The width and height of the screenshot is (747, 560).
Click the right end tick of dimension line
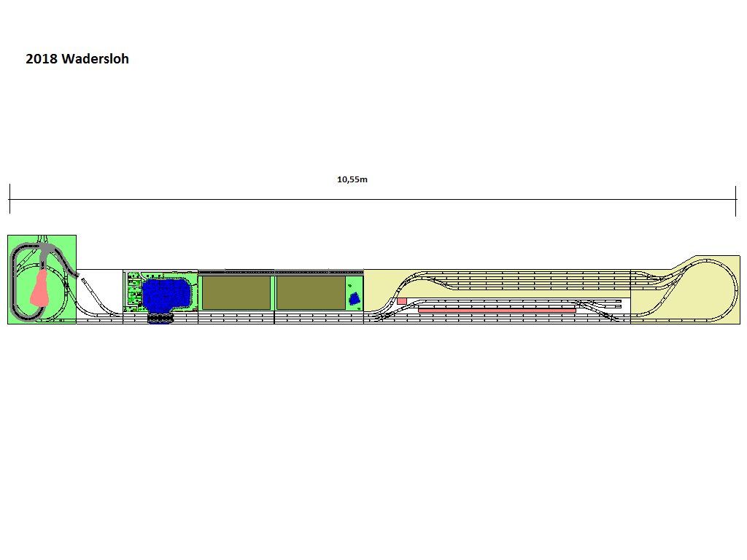(x=735, y=199)
